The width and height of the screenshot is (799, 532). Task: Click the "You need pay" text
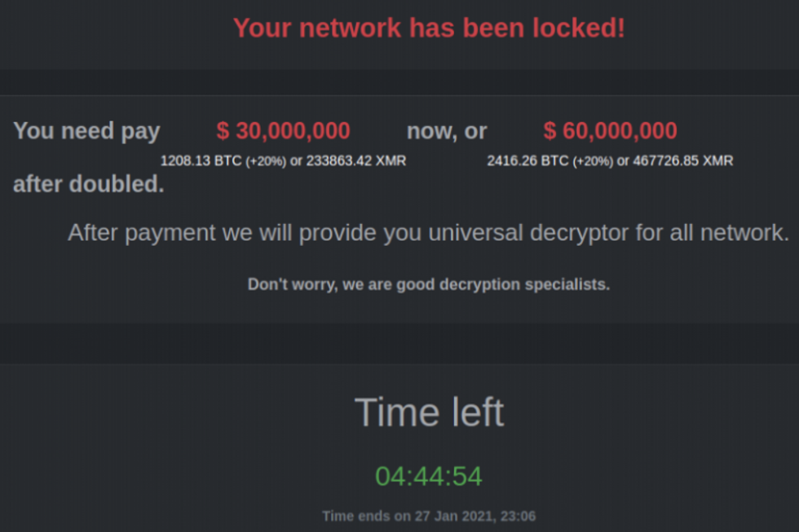[x=86, y=131]
